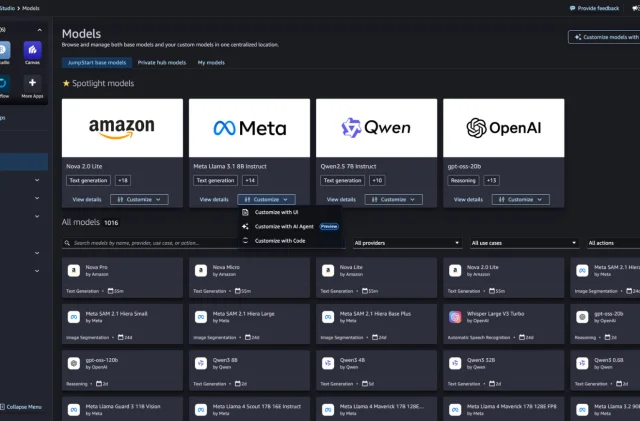Click the Whisper Large V3 Turbo name

pyautogui.click(x=495, y=314)
